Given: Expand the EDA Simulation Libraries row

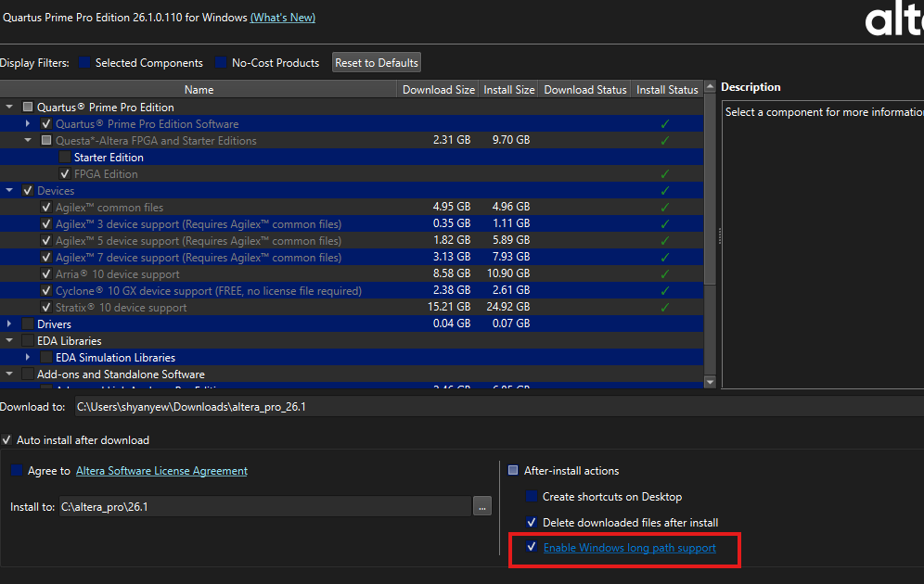Looking at the screenshot, I should [28, 357].
